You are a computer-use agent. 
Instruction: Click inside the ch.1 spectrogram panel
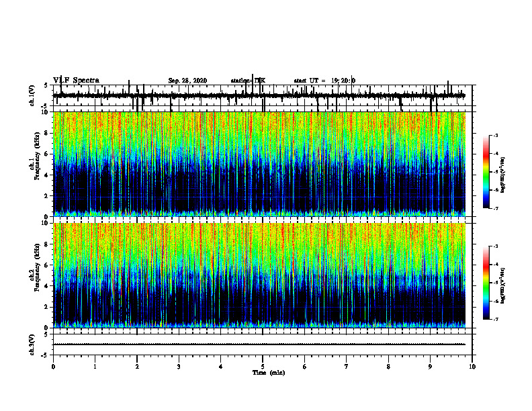259,164
